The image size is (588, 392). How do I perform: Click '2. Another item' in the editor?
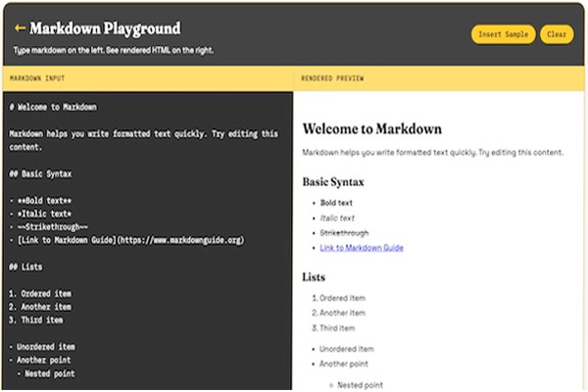[40, 307]
